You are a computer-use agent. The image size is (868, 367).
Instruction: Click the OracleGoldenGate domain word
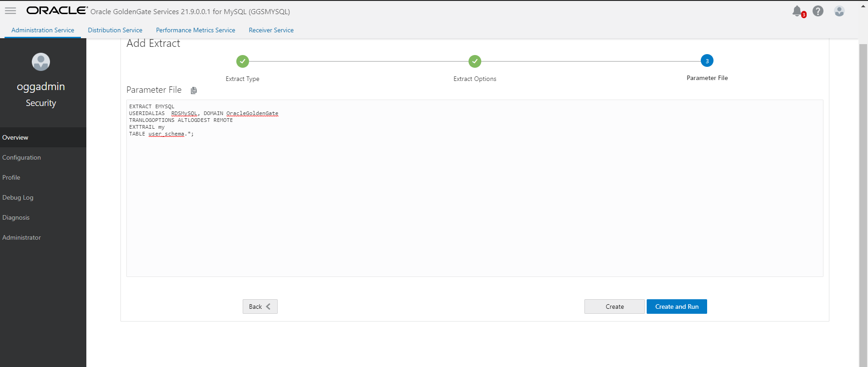coord(252,113)
